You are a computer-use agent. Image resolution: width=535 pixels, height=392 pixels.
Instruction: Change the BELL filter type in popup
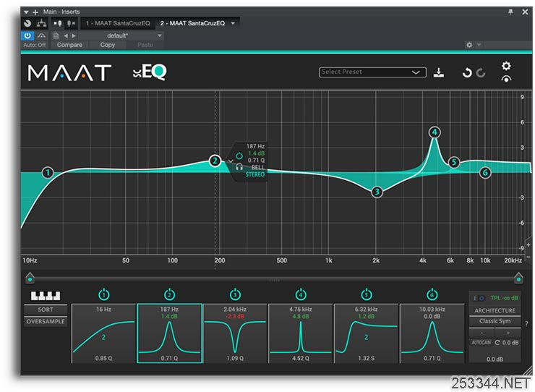point(257,167)
